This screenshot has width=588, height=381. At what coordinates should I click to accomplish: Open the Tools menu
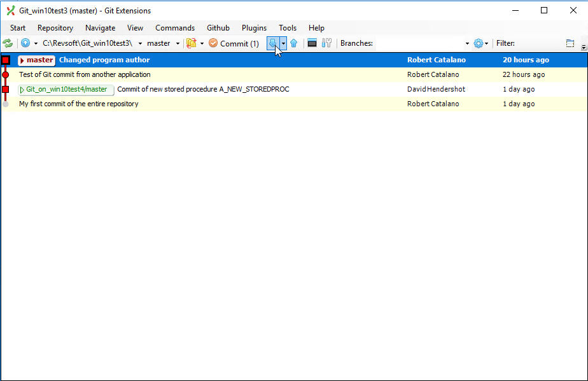[288, 28]
